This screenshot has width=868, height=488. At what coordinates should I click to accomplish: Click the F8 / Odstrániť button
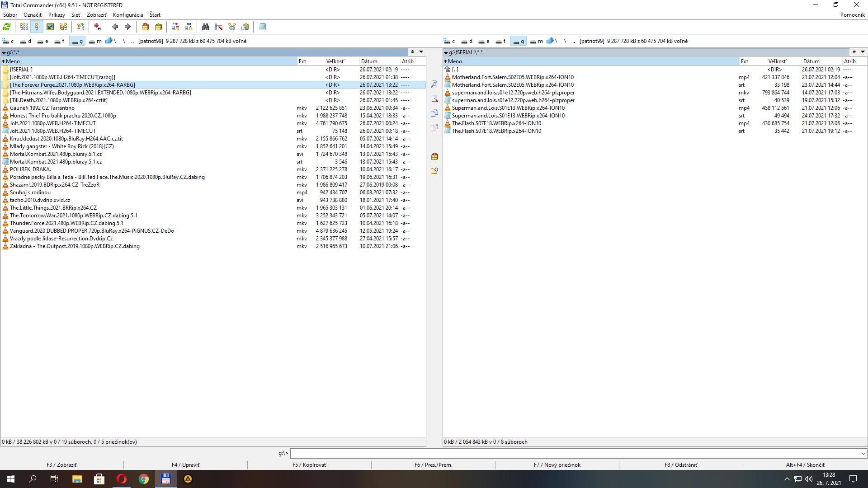[681, 465]
